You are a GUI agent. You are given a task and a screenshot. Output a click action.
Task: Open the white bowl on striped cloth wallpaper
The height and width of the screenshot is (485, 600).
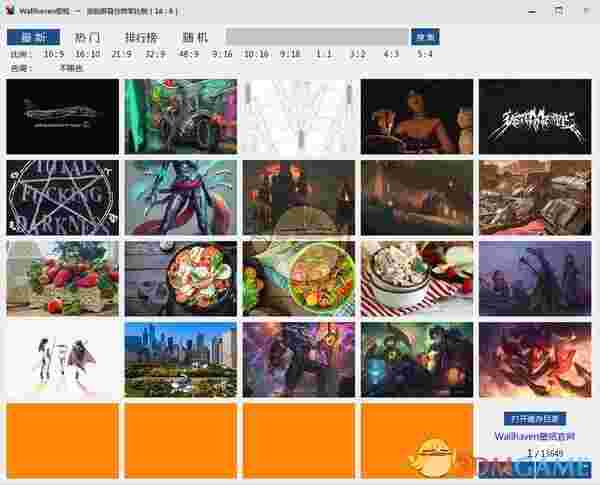(x=417, y=278)
